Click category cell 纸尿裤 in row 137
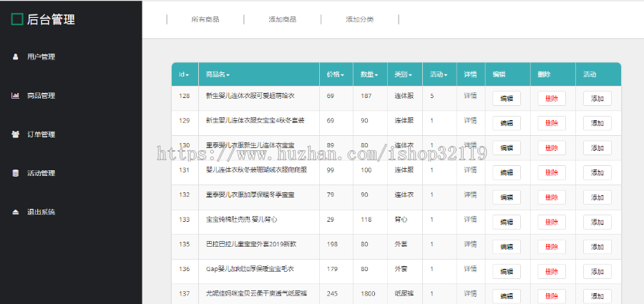 click(404, 293)
